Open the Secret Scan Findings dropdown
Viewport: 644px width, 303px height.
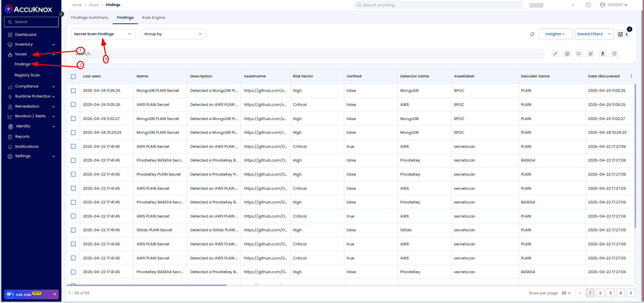103,34
